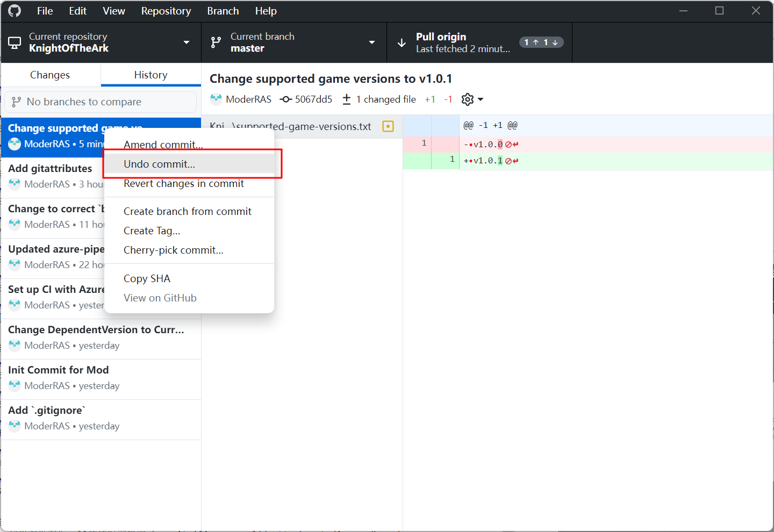Switch to the Changes tab
This screenshot has width=774, height=532.
tap(50, 75)
